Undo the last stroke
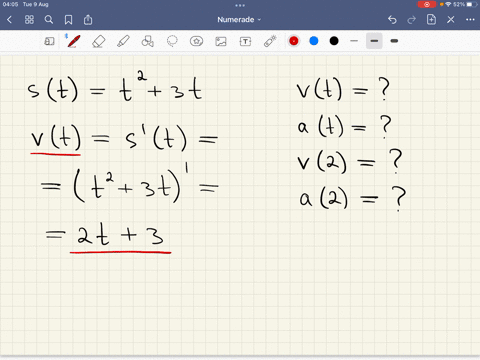 pos(392,20)
